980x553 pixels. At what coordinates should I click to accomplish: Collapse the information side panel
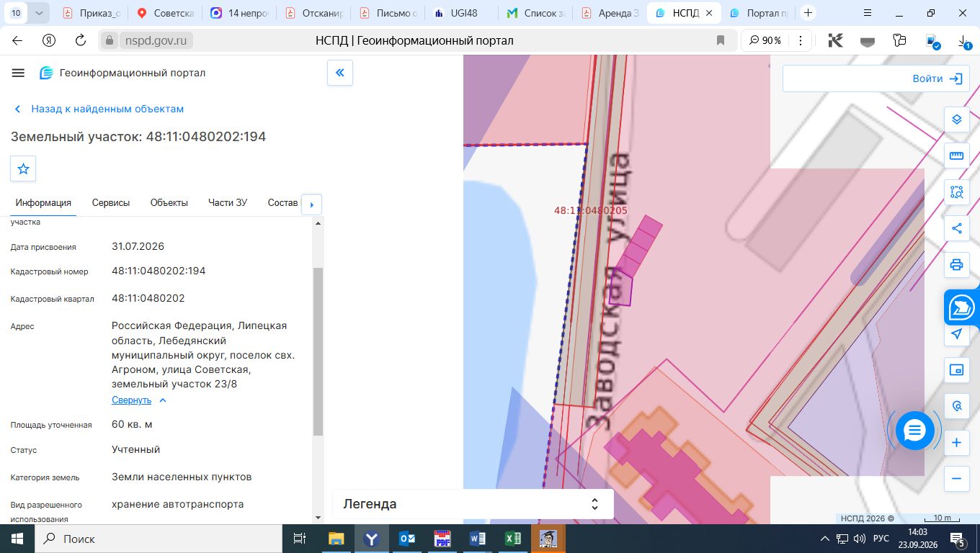(x=340, y=73)
